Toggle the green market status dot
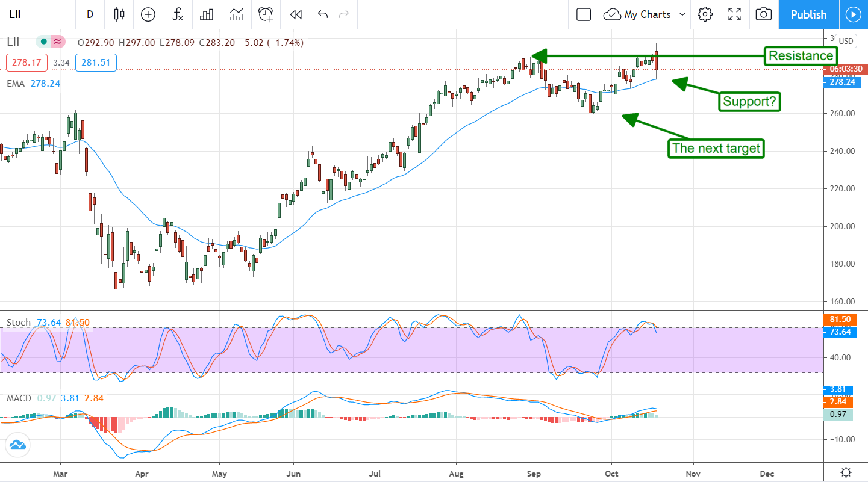This screenshot has height=482, width=868. pos(43,42)
